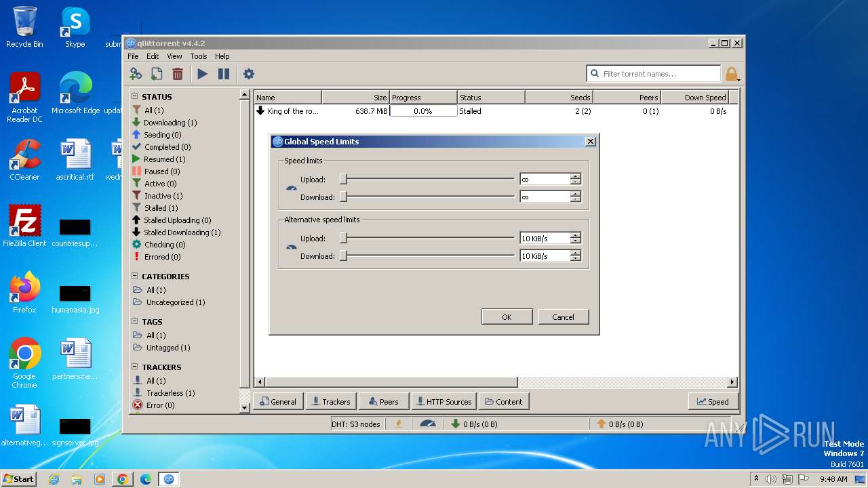
Task: Switch to the HTTP Sources tab
Action: [444, 401]
